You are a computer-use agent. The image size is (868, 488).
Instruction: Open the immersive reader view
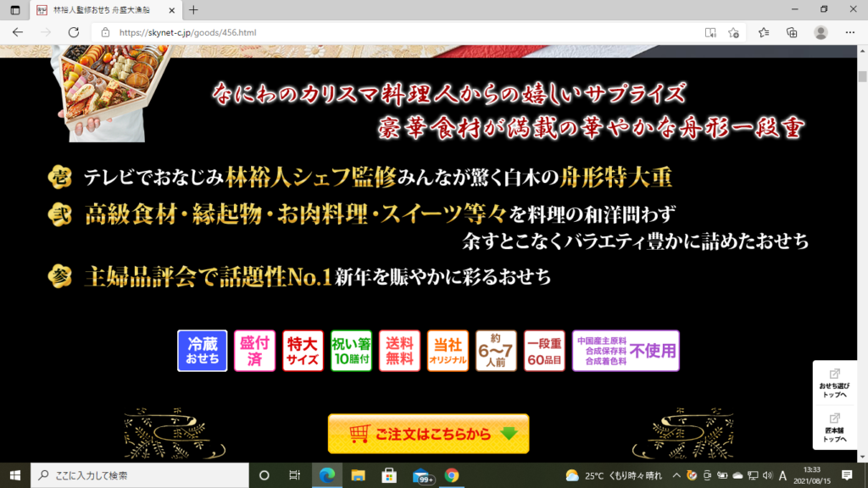pyautogui.click(x=710, y=33)
